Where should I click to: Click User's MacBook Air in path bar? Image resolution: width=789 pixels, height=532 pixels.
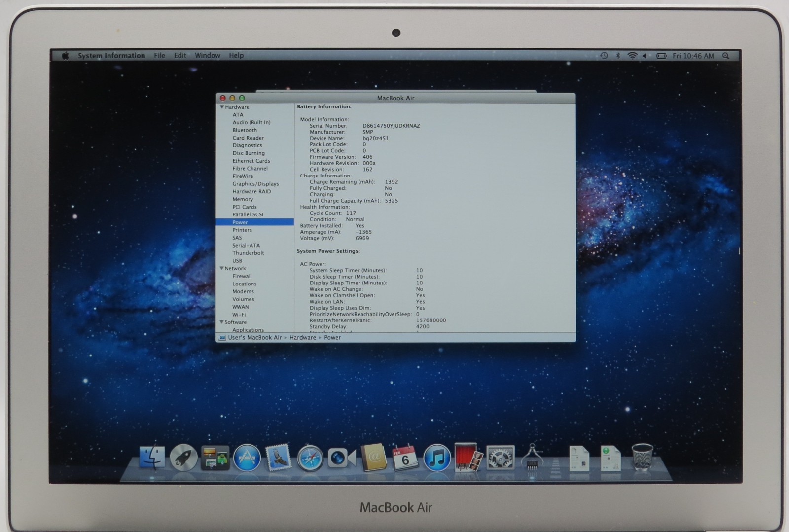(255, 338)
